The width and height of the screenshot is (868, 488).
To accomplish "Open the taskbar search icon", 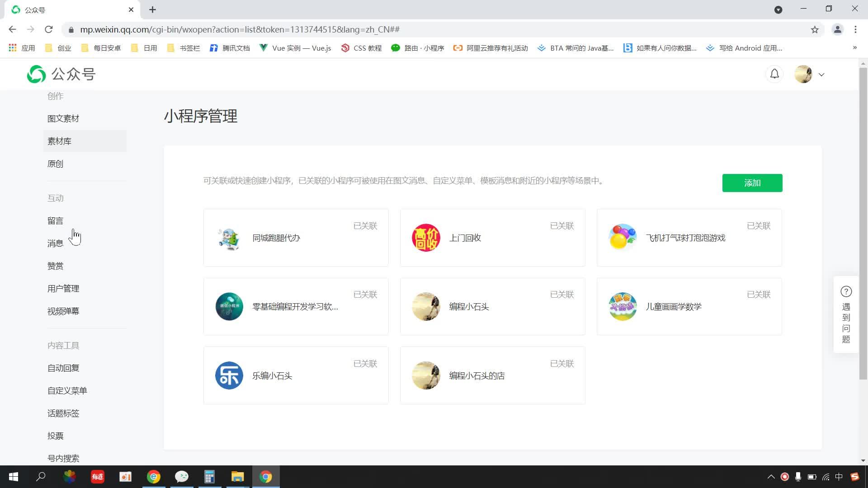I will tap(41, 477).
